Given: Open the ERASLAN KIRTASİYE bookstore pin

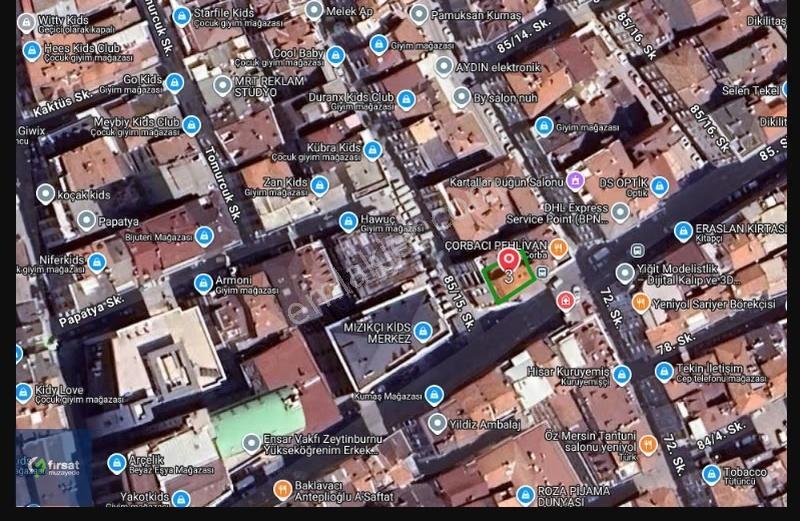Looking at the screenshot, I should pos(683,231).
